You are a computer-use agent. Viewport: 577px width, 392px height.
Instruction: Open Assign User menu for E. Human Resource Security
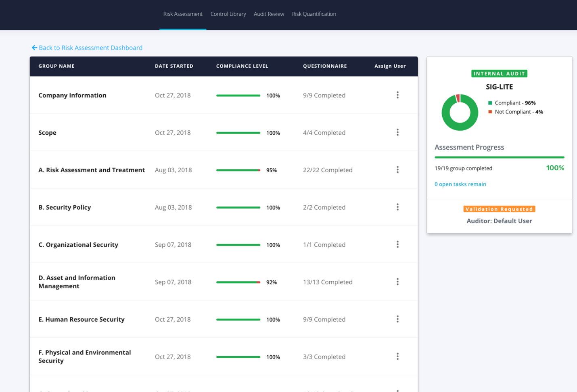click(397, 319)
